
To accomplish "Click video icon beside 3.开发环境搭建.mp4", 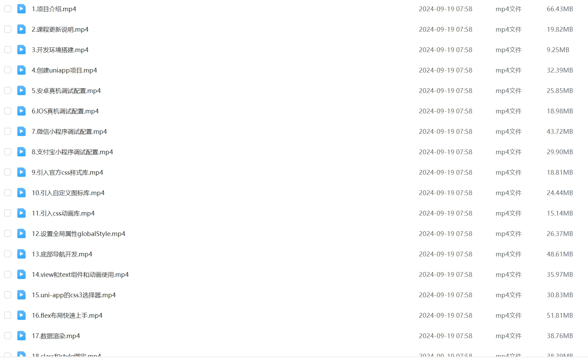I will pos(21,50).
